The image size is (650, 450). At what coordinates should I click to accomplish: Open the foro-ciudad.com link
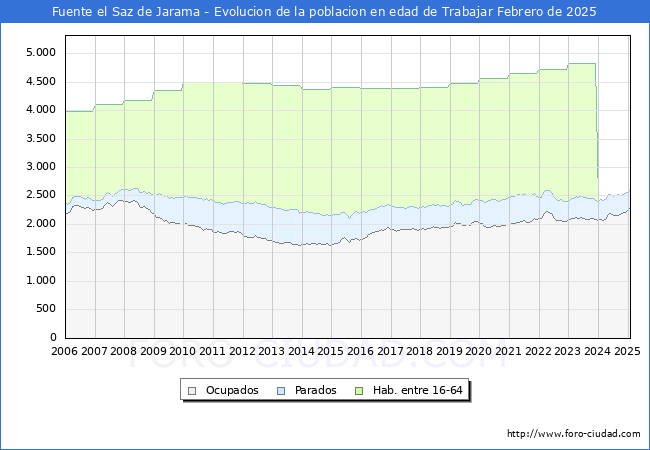tap(573, 434)
